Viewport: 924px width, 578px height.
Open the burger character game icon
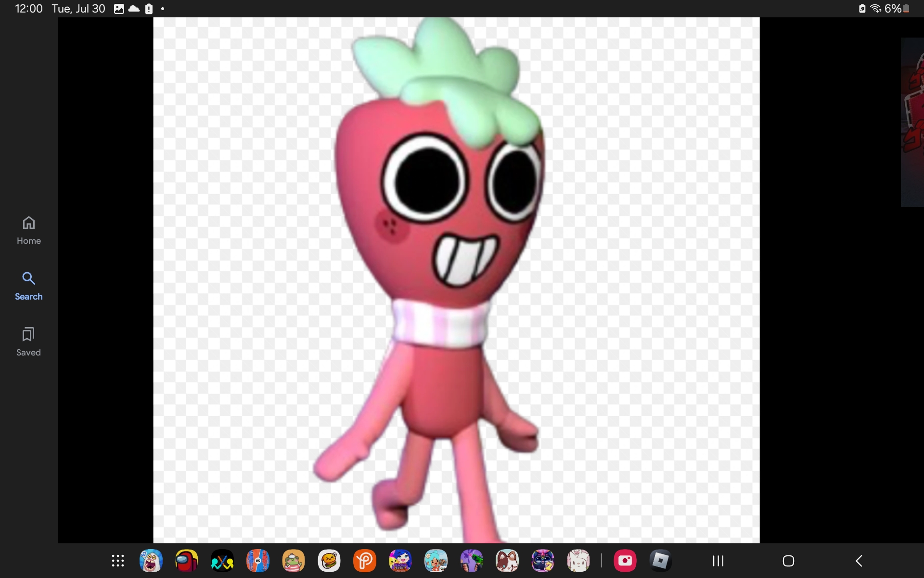pos(329,561)
